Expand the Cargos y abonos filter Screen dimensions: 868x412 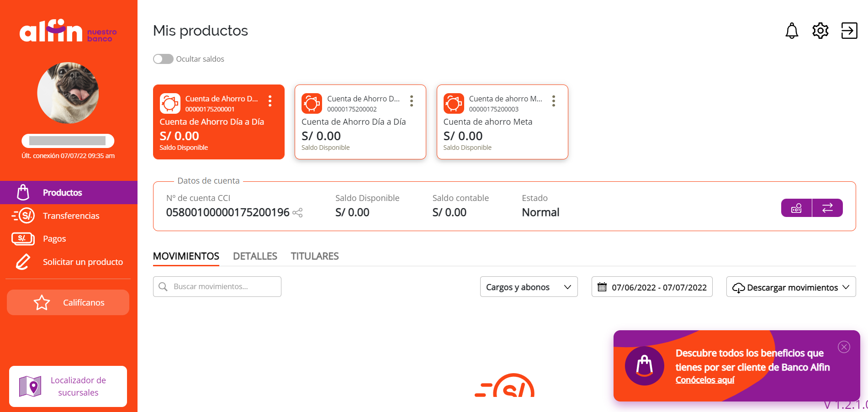pyautogui.click(x=529, y=287)
